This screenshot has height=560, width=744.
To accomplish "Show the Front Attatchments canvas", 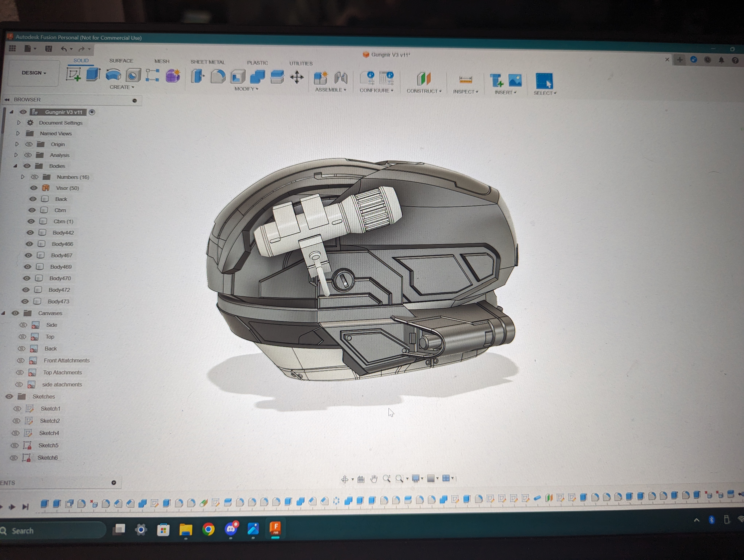I will (21, 360).
